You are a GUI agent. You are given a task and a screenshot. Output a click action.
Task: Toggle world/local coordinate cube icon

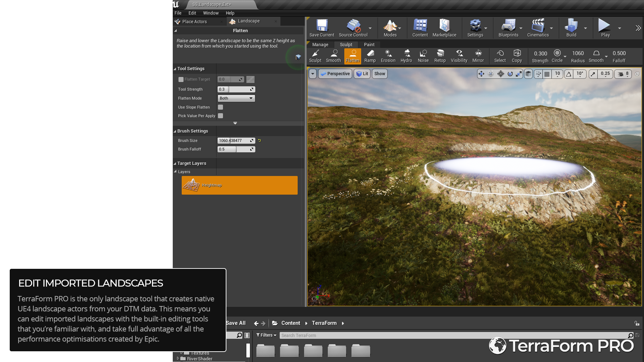point(528,74)
